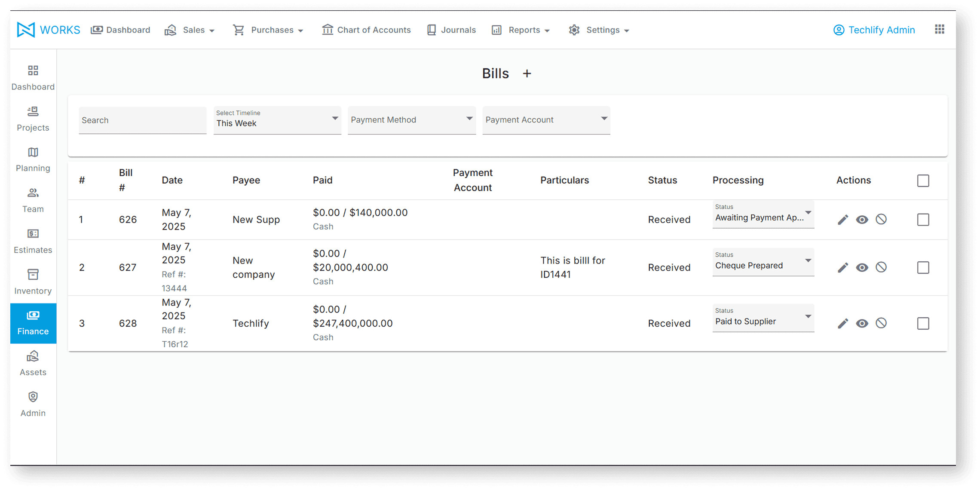Tick checkbox for bill 627 row
The height and width of the screenshot is (490, 980).
point(923,267)
